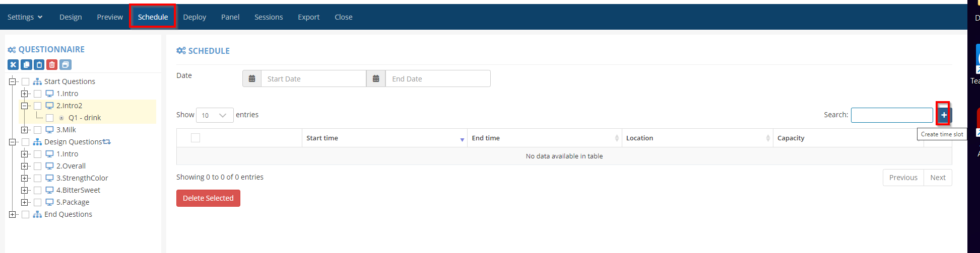
Task: Click the red trash delete icon
Action: pos(52,64)
